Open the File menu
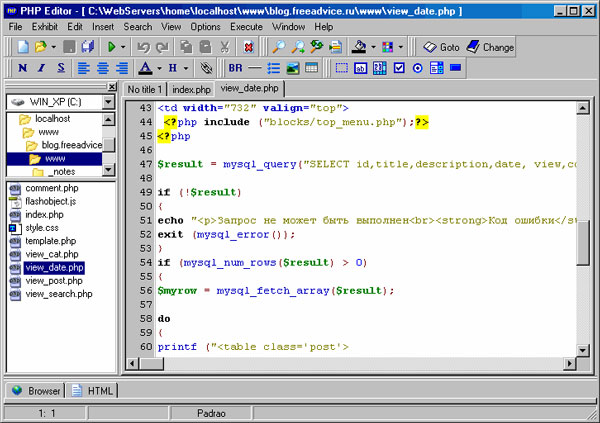Image resolution: width=600 pixels, height=423 pixels. 15,27
